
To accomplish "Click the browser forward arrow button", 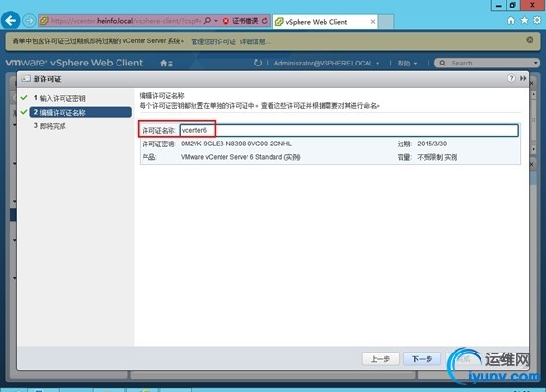I will (30, 21).
